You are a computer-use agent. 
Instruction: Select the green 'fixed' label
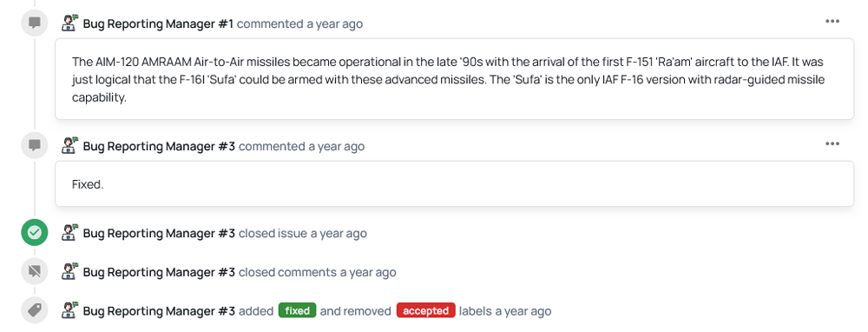(x=297, y=310)
